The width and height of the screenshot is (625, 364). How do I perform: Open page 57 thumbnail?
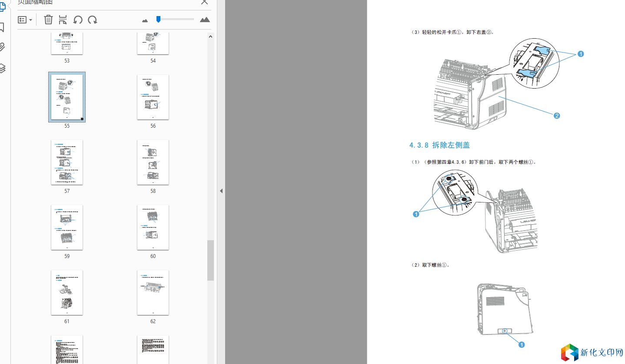pos(67,162)
